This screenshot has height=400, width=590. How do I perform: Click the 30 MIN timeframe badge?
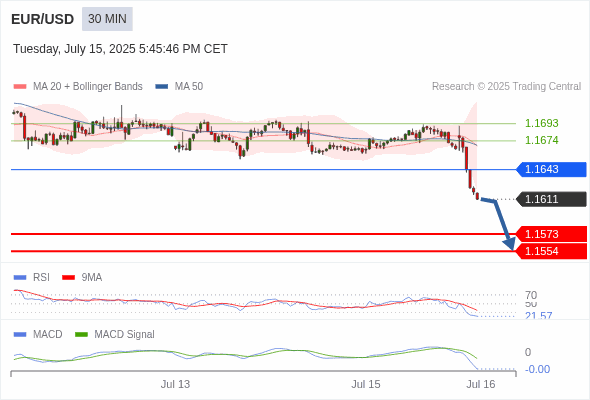point(107,19)
